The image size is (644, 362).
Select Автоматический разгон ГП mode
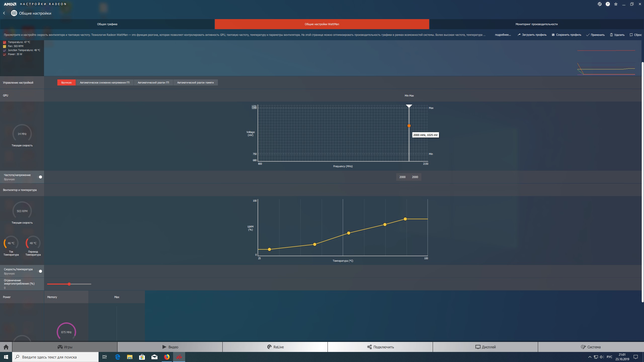point(153,82)
